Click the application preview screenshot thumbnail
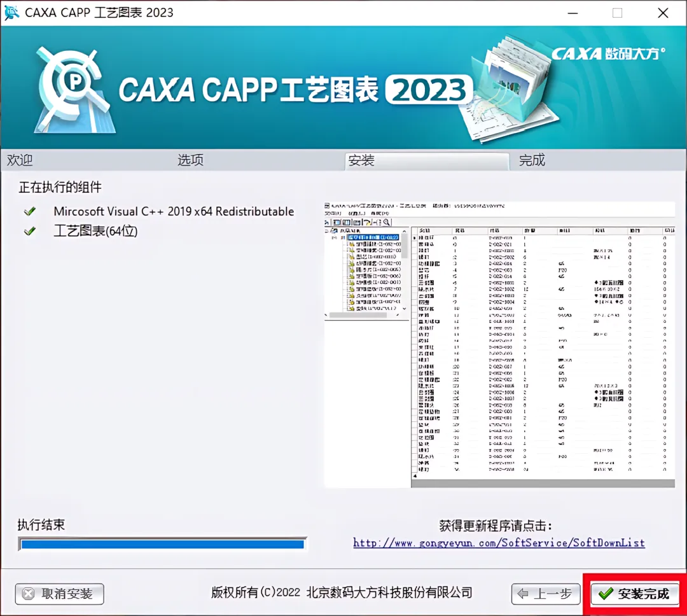Image resolution: width=687 pixels, height=616 pixels. point(499,345)
